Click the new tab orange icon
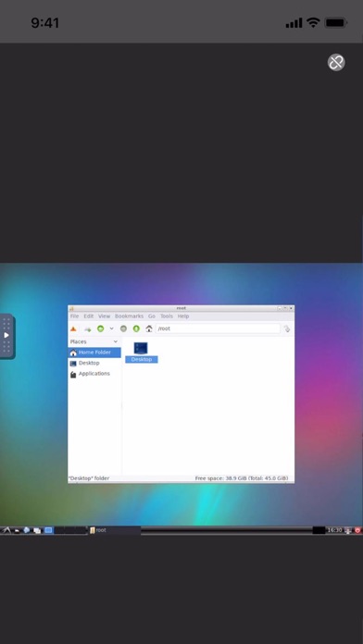The height and width of the screenshot is (644, 363). (x=73, y=328)
